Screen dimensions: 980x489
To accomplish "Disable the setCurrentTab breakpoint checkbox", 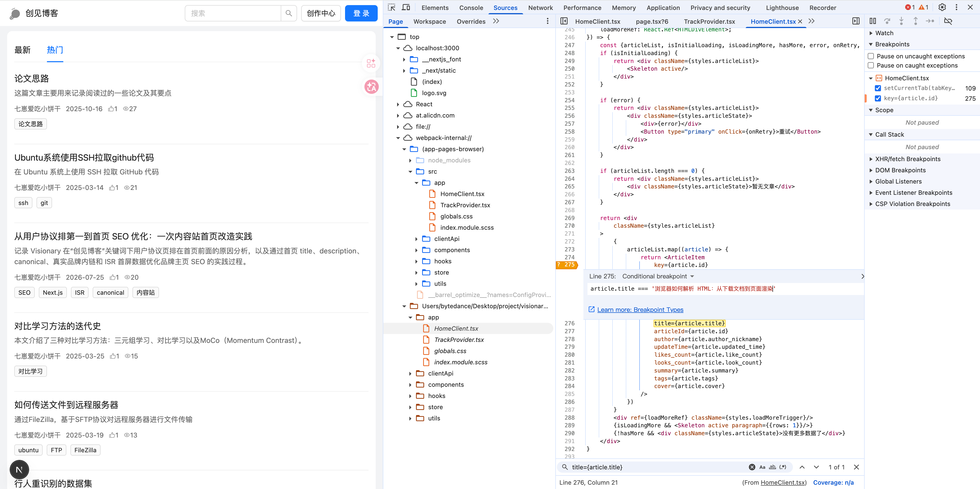I will [878, 88].
